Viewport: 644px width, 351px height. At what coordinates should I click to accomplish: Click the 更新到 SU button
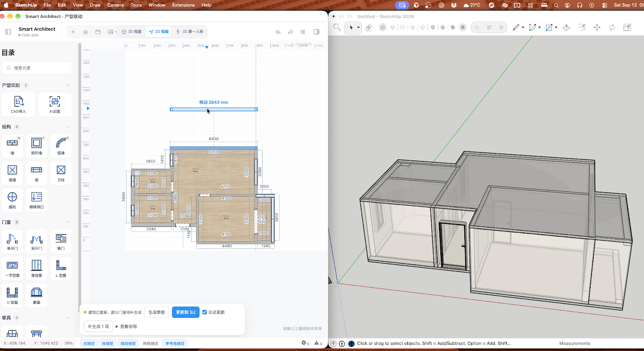(186, 312)
